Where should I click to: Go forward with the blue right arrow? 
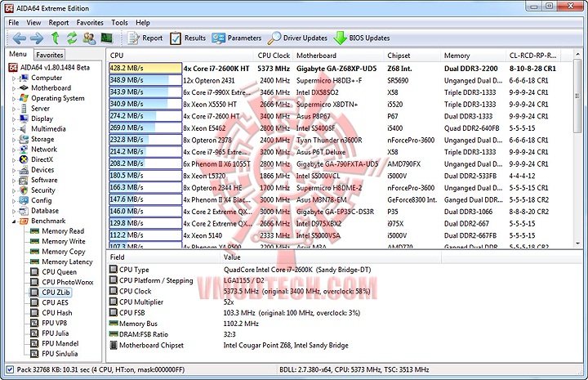pos(37,38)
